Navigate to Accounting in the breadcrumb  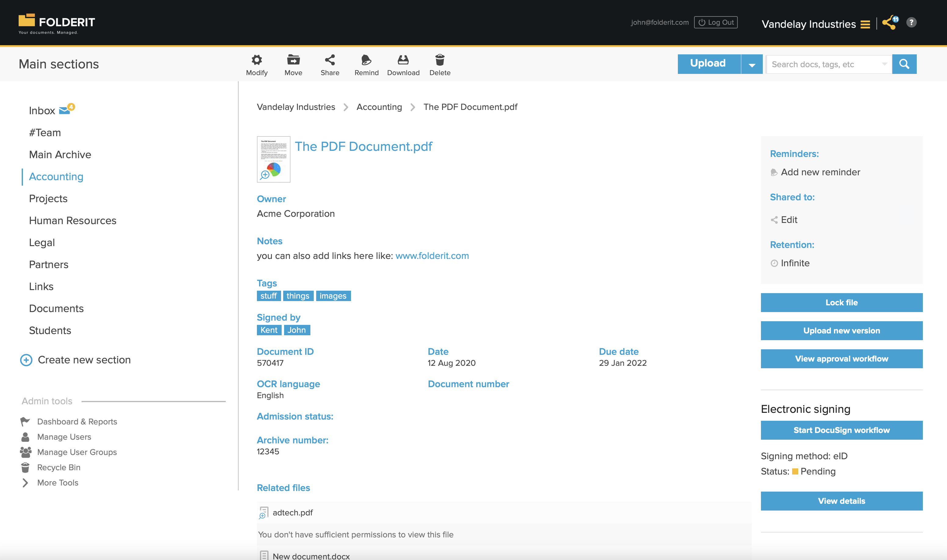tap(379, 107)
